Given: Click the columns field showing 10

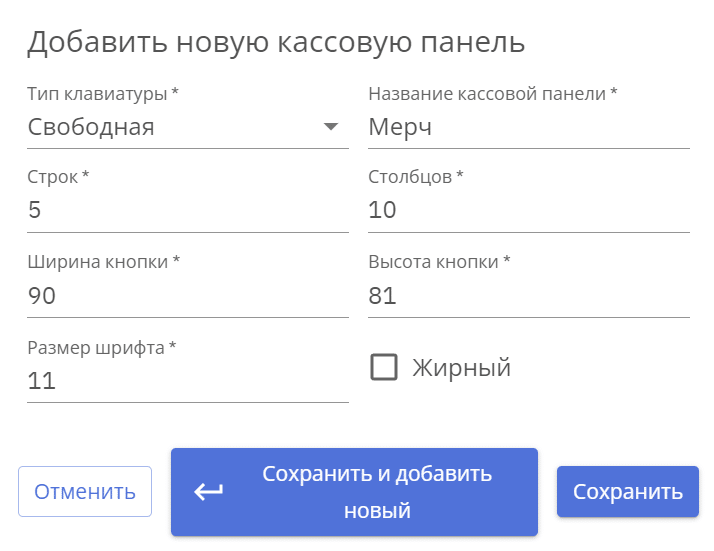Looking at the screenshot, I should pyautogui.click(x=528, y=211).
